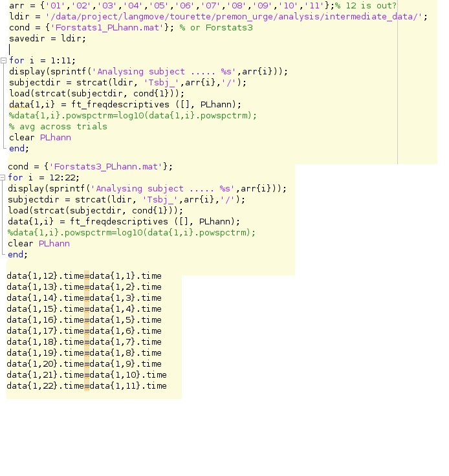
Task: Click the highlighted '=' in data{1,17} line
Action: (x=87, y=330)
